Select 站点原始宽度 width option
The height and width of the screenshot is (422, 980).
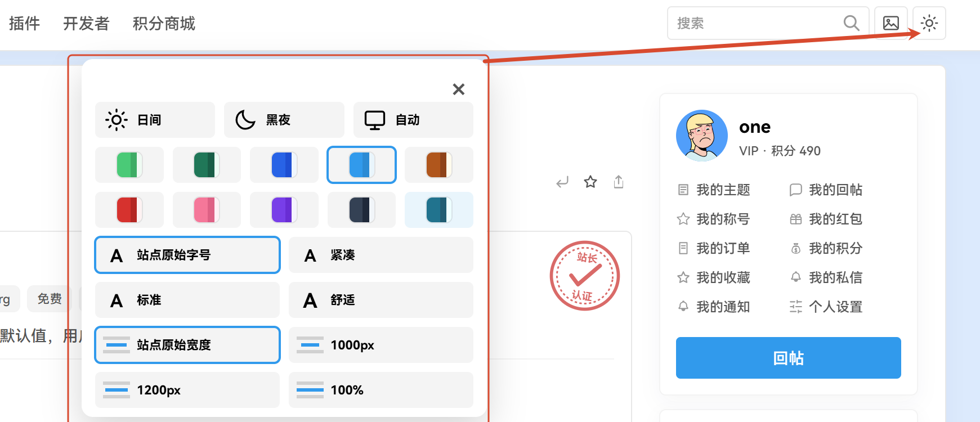pos(187,345)
